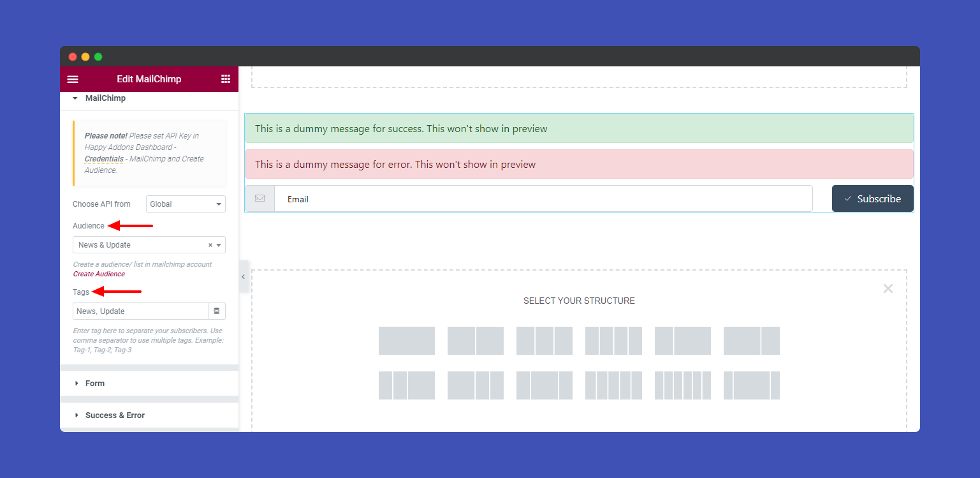Image resolution: width=980 pixels, height=478 pixels.
Task: Select the two equal columns structure
Action: point(476,341)
